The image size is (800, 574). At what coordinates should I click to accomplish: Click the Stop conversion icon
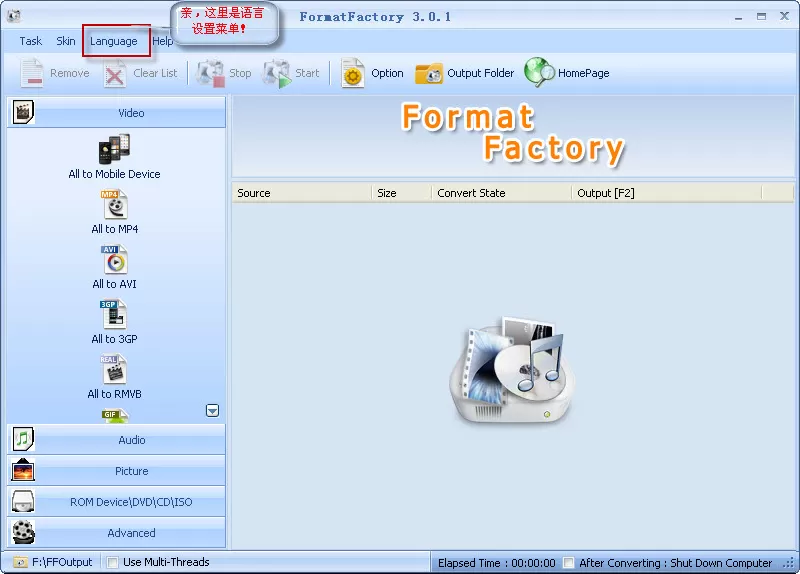[x=211, y=74]
